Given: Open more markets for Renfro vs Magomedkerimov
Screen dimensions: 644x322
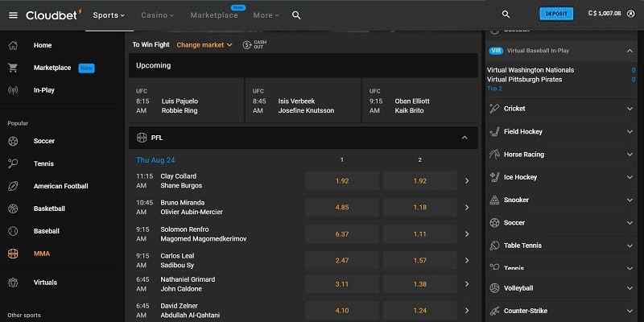Looking at the screenshot, I should (x=467, y=234).
